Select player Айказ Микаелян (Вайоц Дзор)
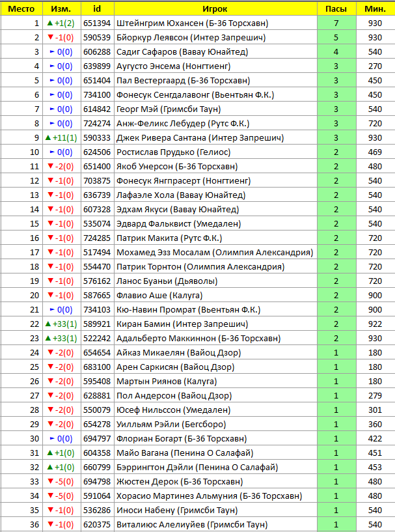The height and width of the screenshot is (532, 395). (179, 352)
